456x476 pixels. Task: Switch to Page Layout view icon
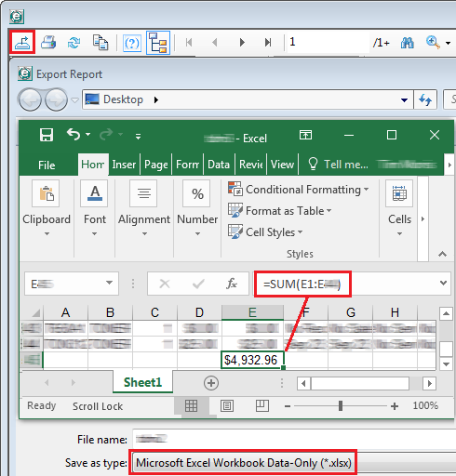pyautogui.click(x=227, y=405)
